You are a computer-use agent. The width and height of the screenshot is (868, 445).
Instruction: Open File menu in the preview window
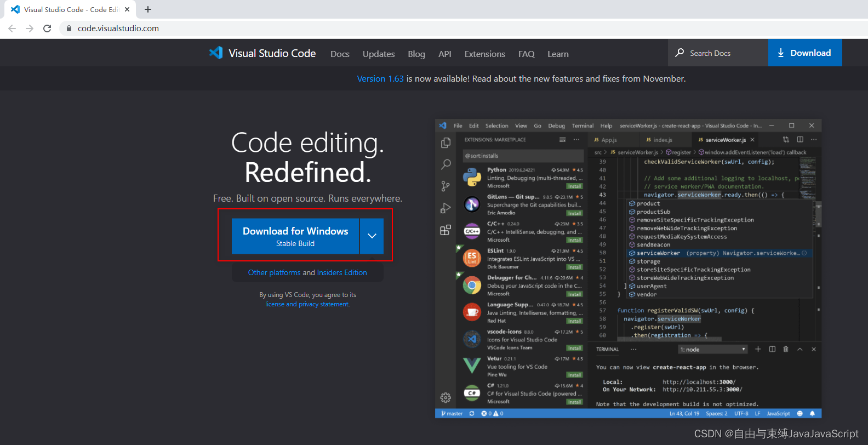tap(458, 126)
